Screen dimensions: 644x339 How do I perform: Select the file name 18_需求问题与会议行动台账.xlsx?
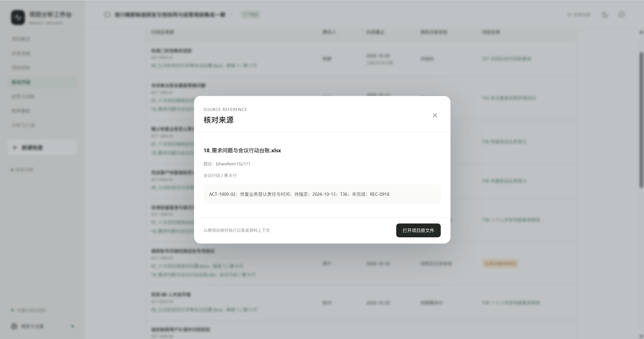[x=242, y=150]
